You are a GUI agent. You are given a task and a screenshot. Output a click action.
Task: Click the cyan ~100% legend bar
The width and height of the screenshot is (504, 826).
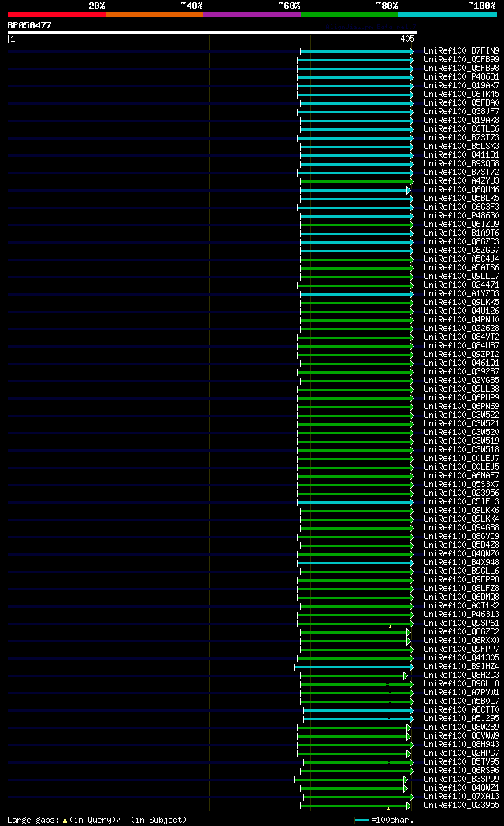click(x=448, y=14)
